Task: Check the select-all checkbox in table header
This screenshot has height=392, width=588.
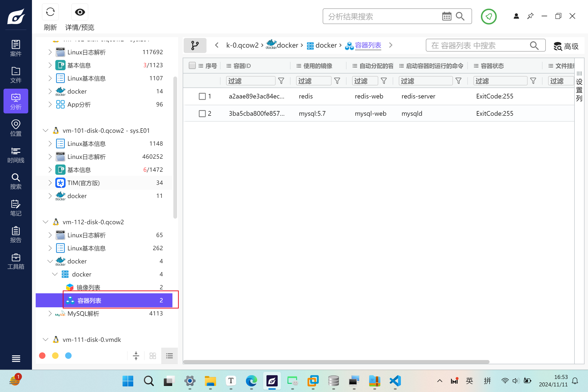Action: [x=192, y=66]
